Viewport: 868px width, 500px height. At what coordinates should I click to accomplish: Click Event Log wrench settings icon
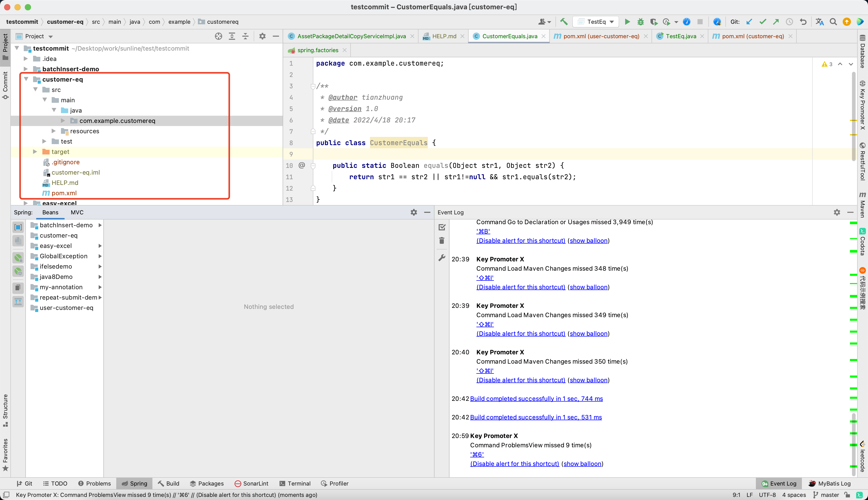point(442,257)
